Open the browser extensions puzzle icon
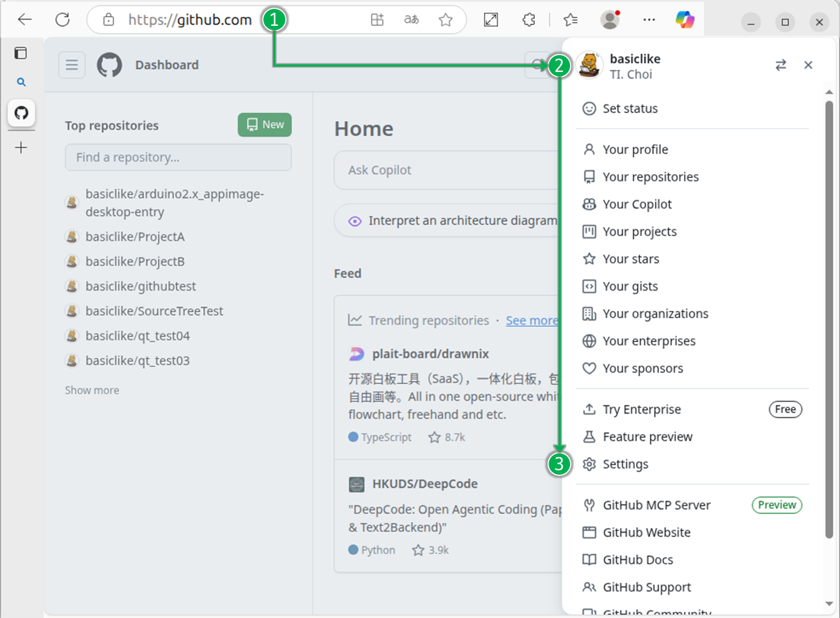Screen dimensions: 840x618 pos(529,20)
